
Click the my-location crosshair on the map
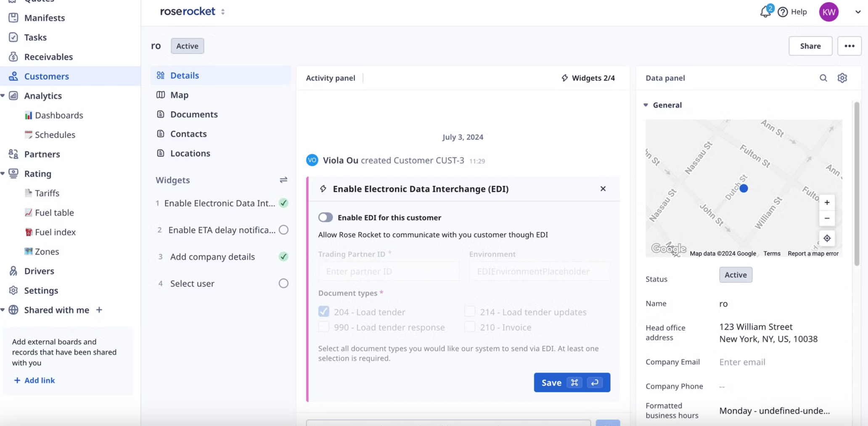827,238
